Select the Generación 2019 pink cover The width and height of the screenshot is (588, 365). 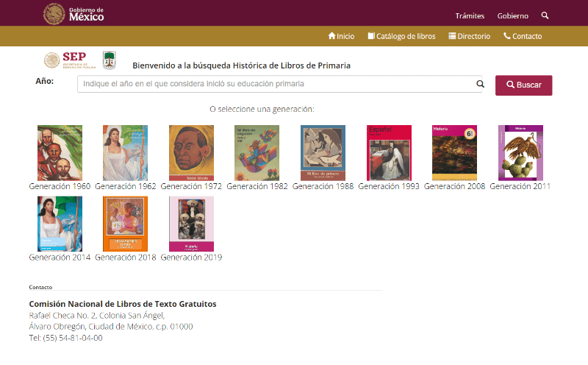coord(191,224)
